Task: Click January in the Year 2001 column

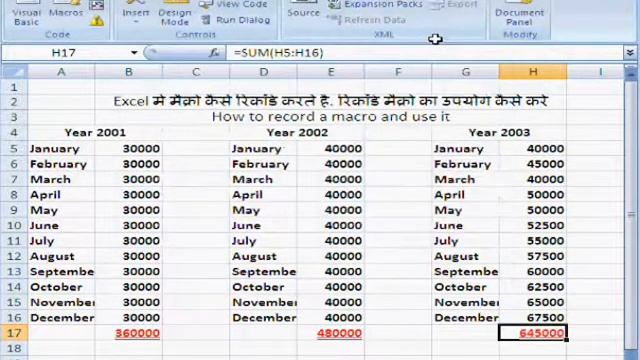Action: click(x=61, y=149)
